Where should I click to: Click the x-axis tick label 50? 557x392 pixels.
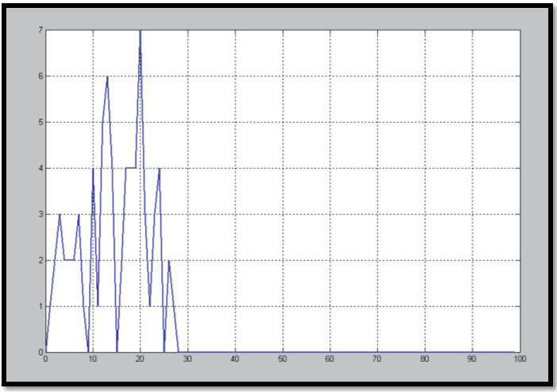(x=282, y=359)
